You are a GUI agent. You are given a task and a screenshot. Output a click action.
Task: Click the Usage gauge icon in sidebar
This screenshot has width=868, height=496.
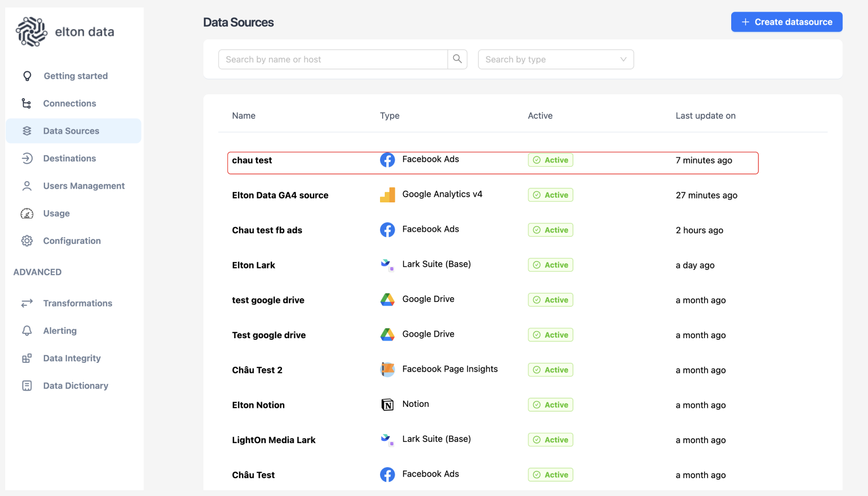coord(27,213)
